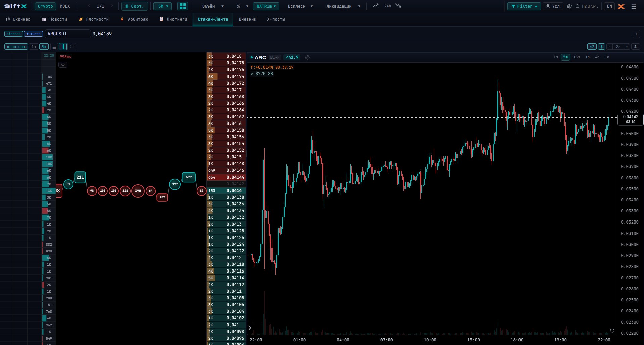This screenshot has width=644, height=345.
Task: Click the Filter button
Action: (524, 6)
